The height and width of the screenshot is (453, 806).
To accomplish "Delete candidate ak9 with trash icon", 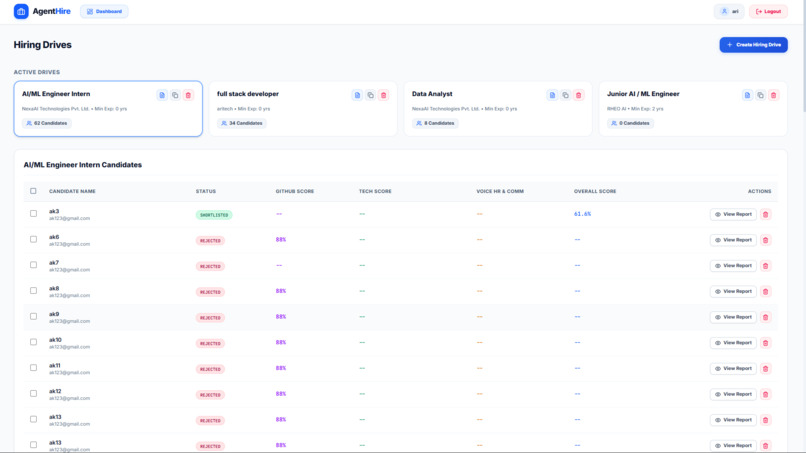I will coord(765,317).
